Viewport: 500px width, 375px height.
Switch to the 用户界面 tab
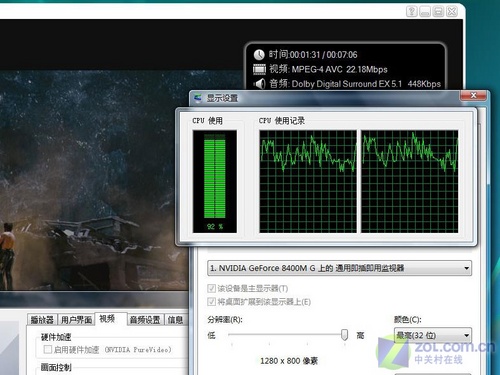pos(76,320)
